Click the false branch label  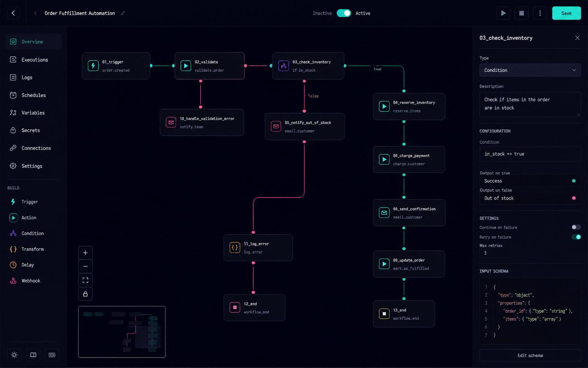point(313,96)
